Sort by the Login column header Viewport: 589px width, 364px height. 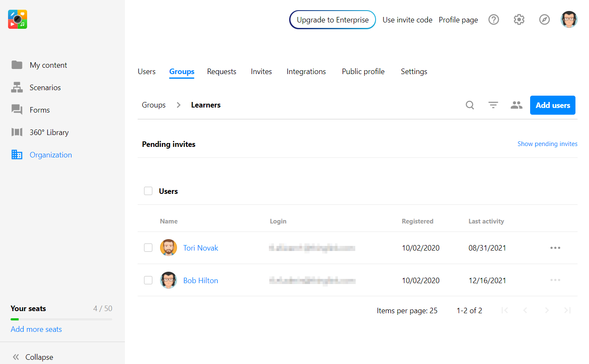coord(278,221)
